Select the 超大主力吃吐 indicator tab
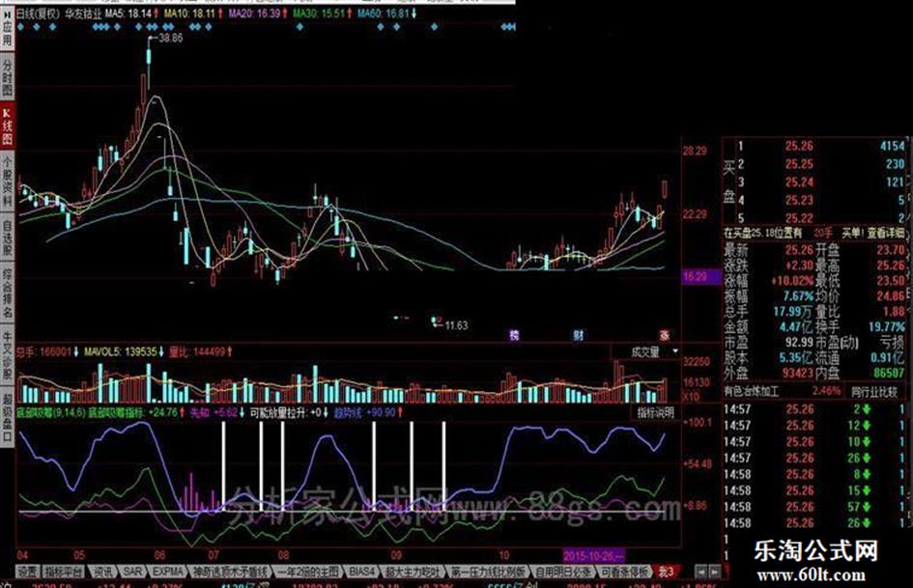 pos(413,572)
